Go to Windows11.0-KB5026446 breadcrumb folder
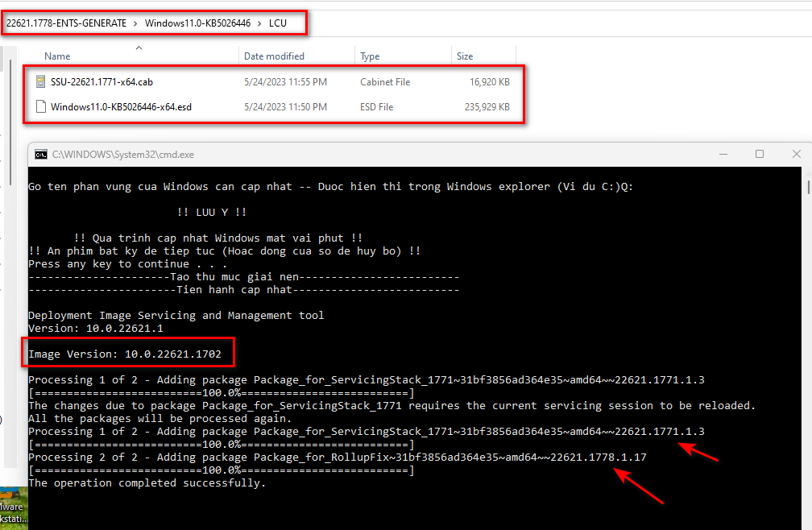Screen dimensions: 812x530 [197, 23]
